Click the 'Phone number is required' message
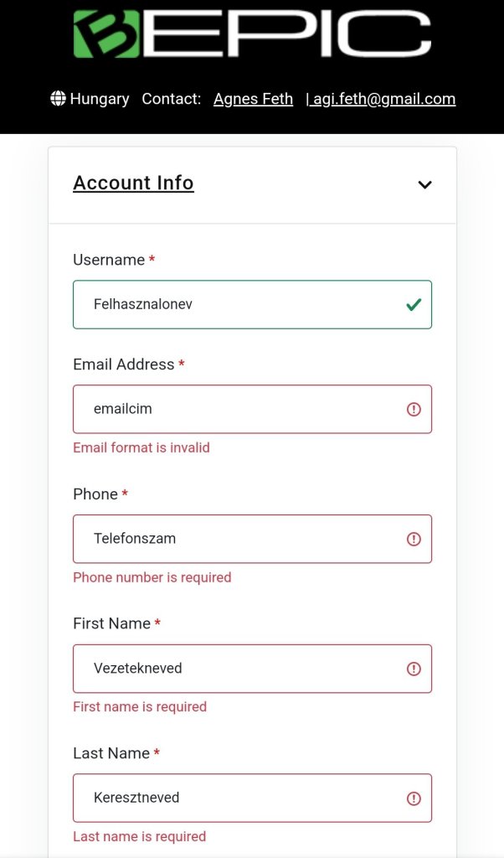This screenshot has width=504, height=858. tap(152, 577)
